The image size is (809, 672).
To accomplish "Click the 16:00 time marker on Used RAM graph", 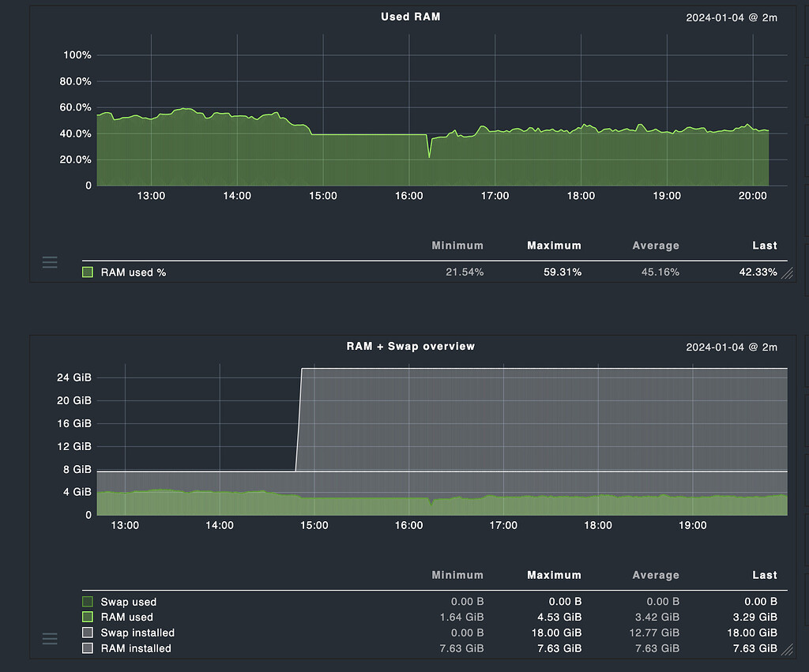I will click(408, 196).
